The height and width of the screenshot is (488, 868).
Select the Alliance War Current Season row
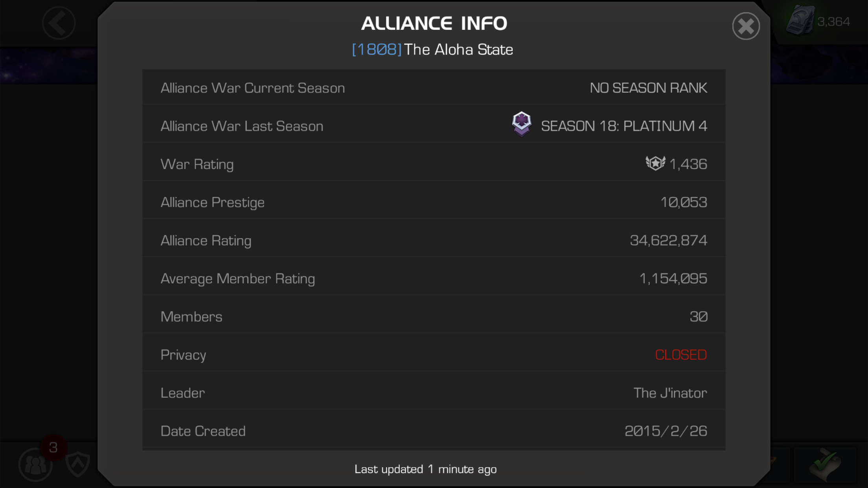click(x=434, y=88)
